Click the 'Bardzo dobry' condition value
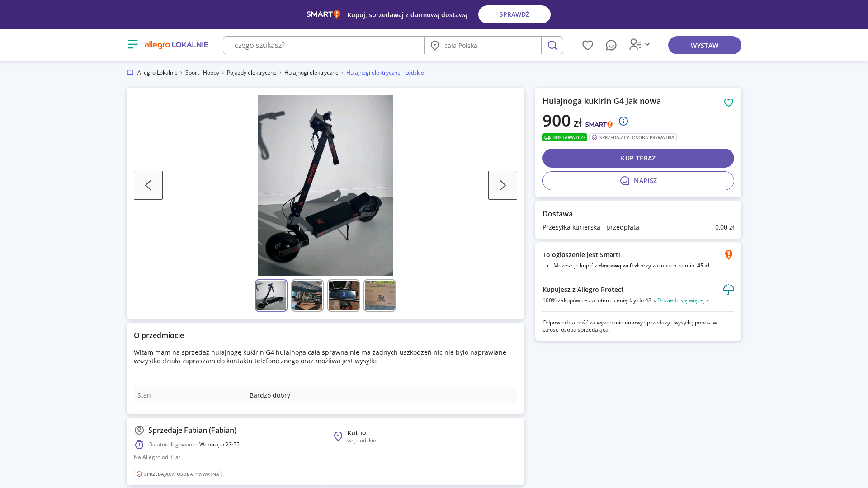This screenshot has height=488, width=868. (x=270, y=395)
